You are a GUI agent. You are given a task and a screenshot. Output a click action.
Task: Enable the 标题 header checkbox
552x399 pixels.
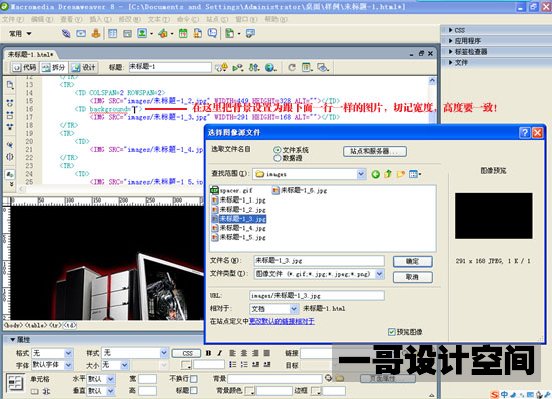click(x=194, y=391)
